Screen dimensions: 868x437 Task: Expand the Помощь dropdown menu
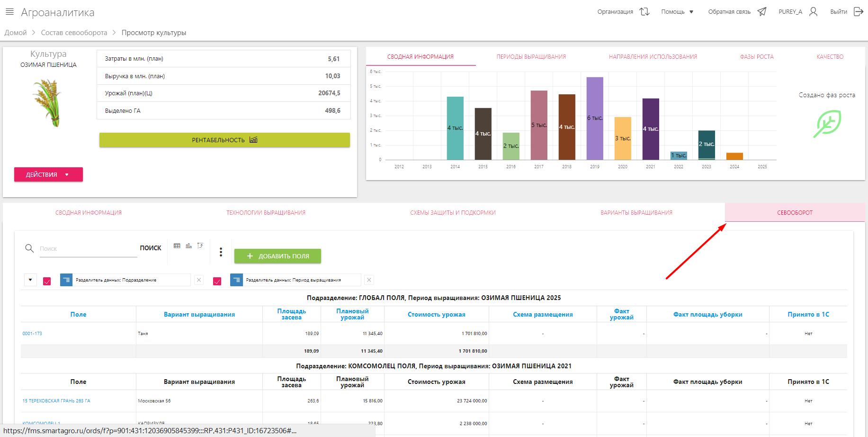[x=677, y=12]
